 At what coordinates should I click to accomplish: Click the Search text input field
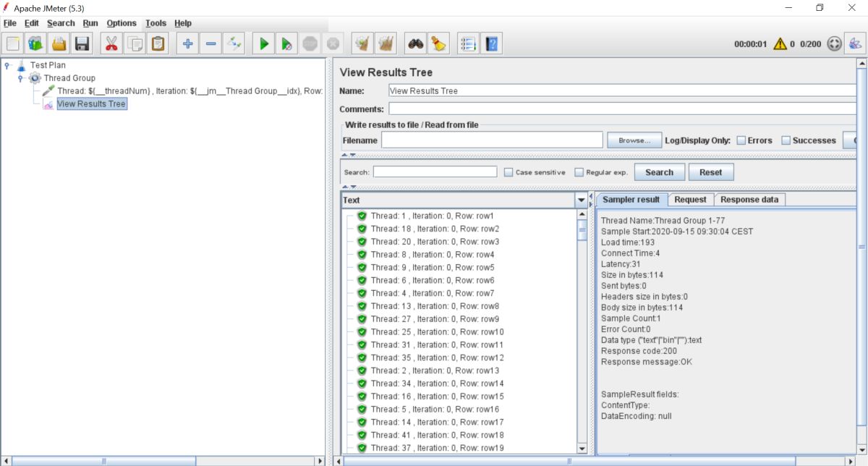[x=435, y=172]
